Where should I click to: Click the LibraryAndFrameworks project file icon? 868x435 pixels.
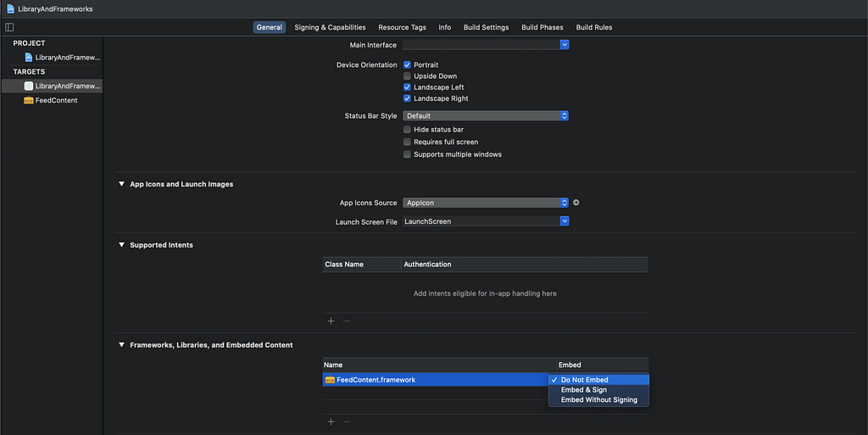[29, 58]
